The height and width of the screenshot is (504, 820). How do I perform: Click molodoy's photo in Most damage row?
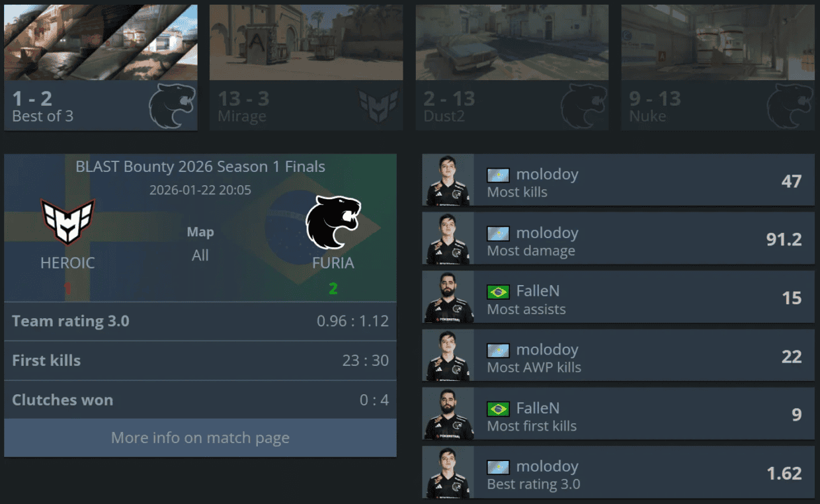(448, 239)
